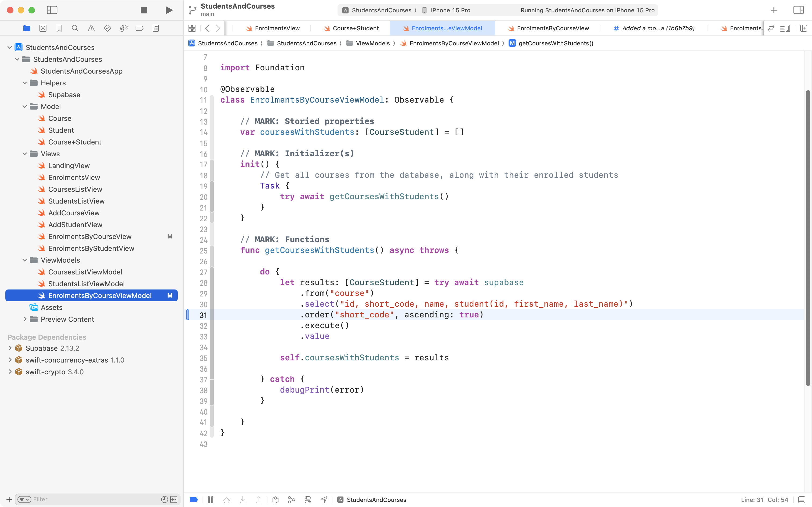The width and height of the screenshot is (812, 507).
Task: Open the Issue navigator
Action: click(x=91, y=28)
